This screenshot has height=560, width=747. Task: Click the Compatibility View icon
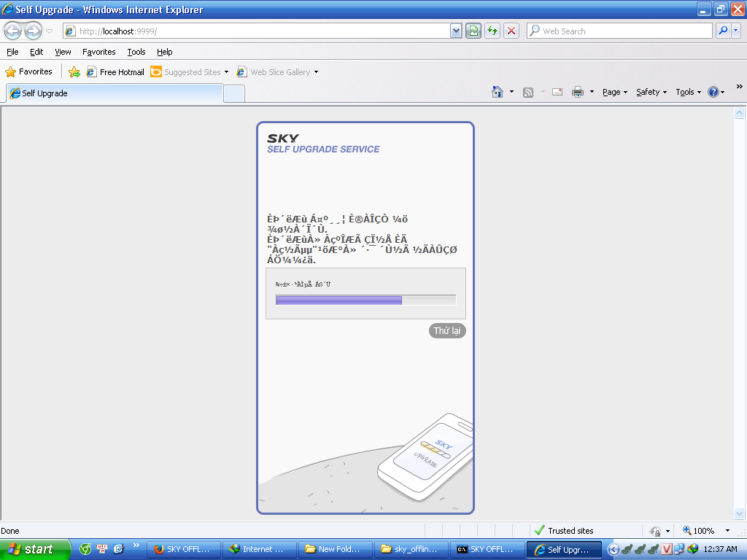point(473,31)
